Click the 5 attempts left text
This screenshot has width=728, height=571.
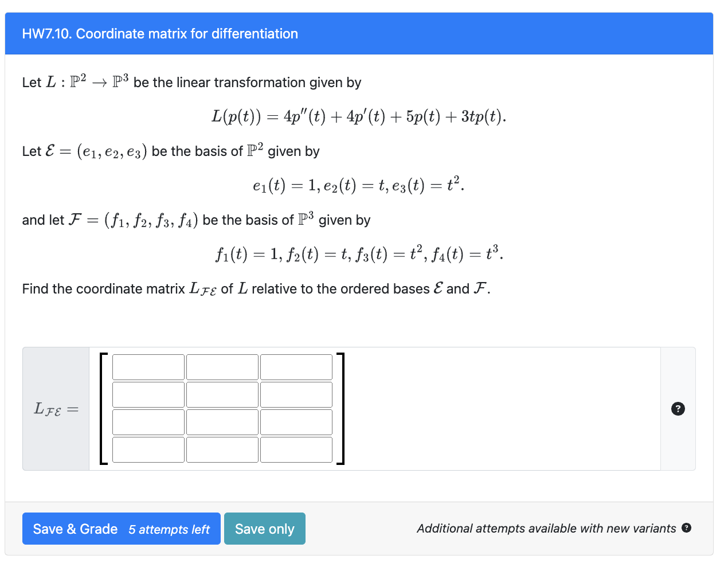pos(169,530)
